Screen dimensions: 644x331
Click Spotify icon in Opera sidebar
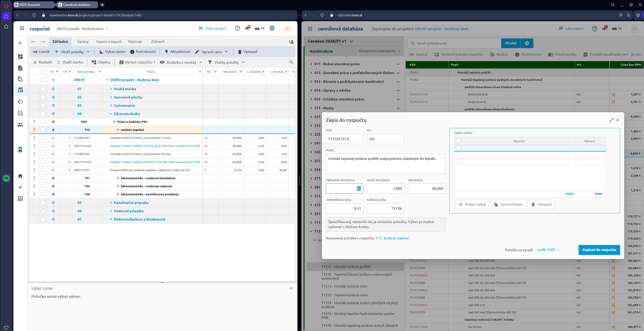(x=6, y=178)
